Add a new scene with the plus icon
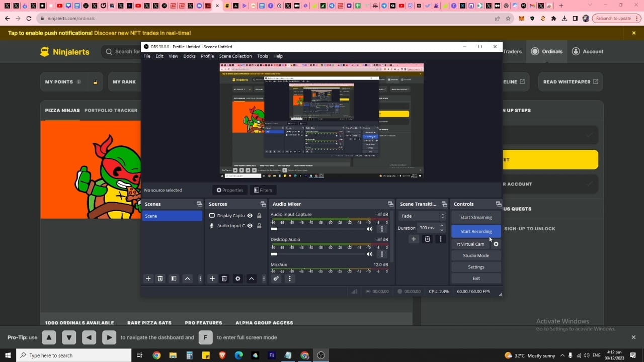Screen dimensions: 644x362 tap(148, 279)
